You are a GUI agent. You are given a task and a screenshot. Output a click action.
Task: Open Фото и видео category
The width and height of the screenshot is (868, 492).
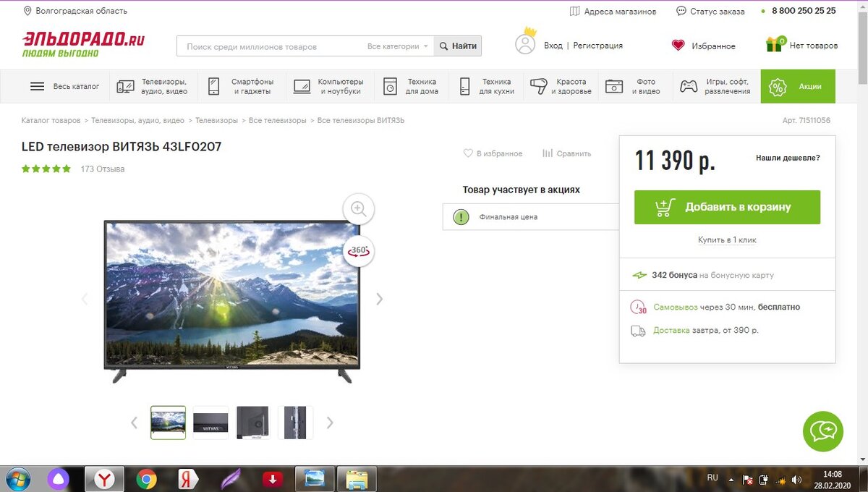(633, 86)
